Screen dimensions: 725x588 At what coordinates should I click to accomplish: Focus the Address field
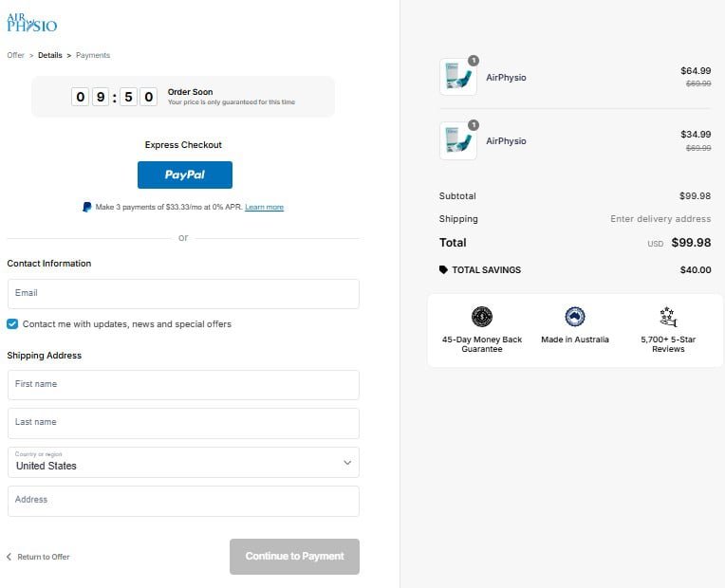click(183, 501)
